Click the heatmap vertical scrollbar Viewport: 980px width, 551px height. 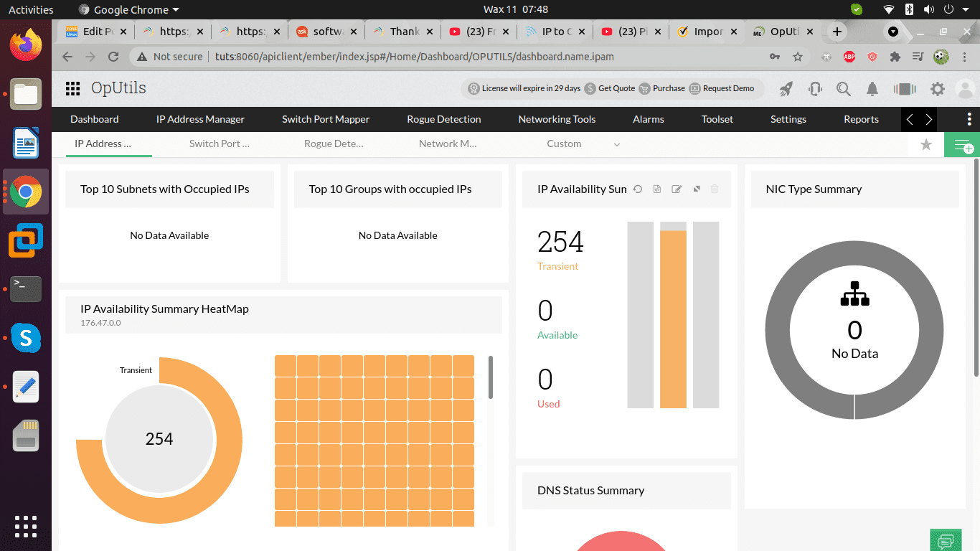491,377
